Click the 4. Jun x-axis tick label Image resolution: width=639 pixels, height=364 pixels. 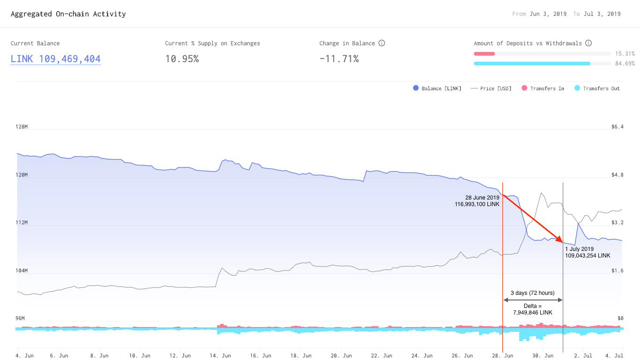point(25,356)
